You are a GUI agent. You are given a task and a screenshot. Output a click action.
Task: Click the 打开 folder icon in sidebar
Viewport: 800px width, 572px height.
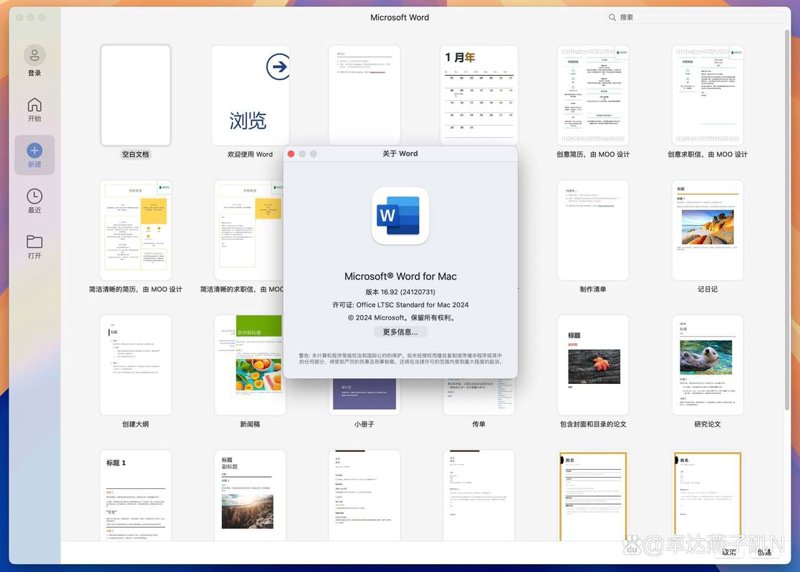click(x=34, y=241)
